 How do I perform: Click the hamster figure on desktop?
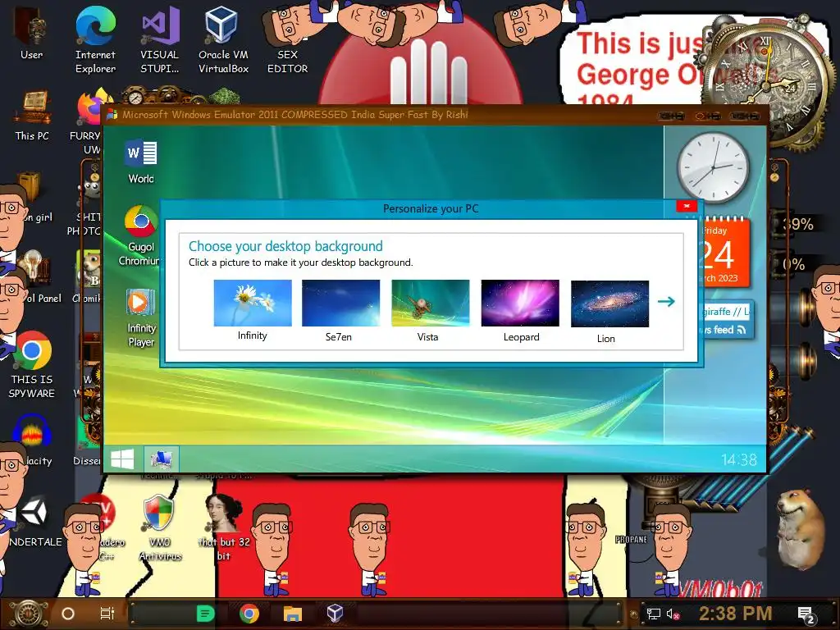click(801, 527)
